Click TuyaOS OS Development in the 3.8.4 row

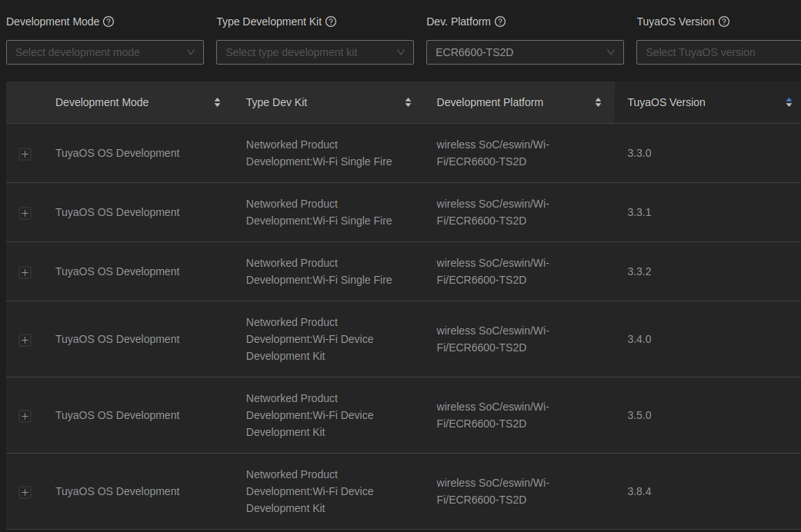(118, 491)
